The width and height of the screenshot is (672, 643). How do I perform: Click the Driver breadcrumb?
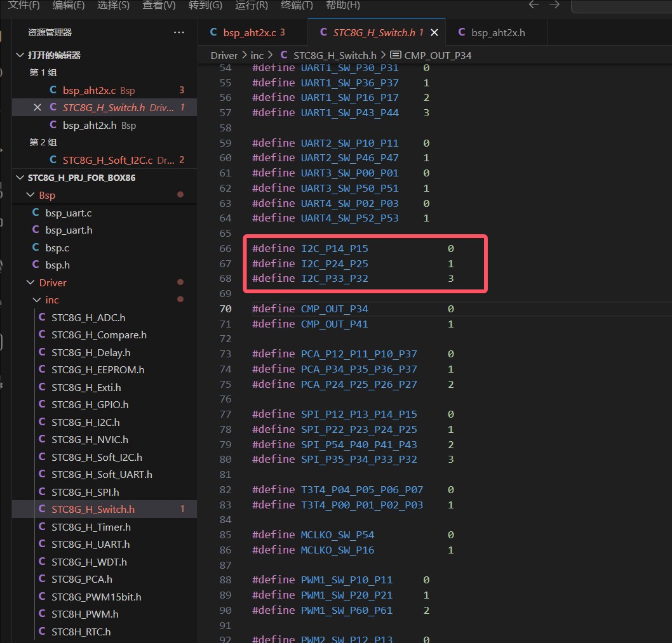coord(224,55)
